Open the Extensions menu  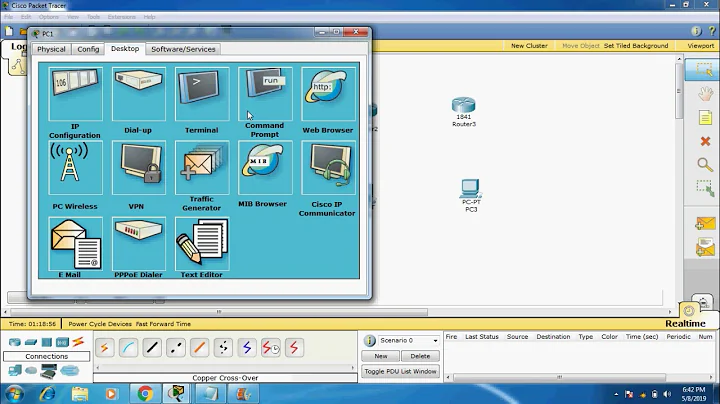(122, 17)
